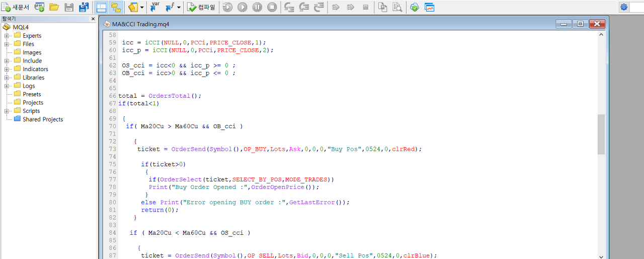Start debugging with the play icon

coord(243,7)
